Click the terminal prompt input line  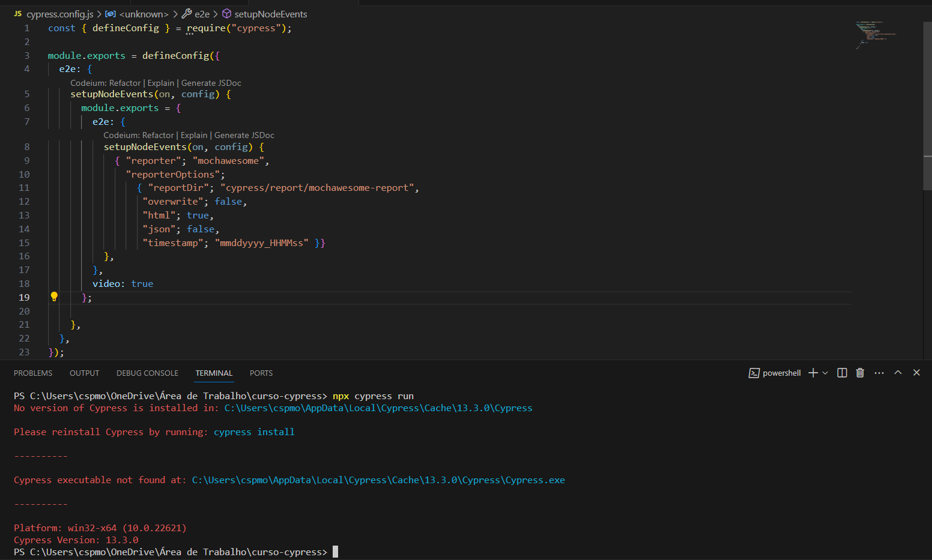[176, 552]
